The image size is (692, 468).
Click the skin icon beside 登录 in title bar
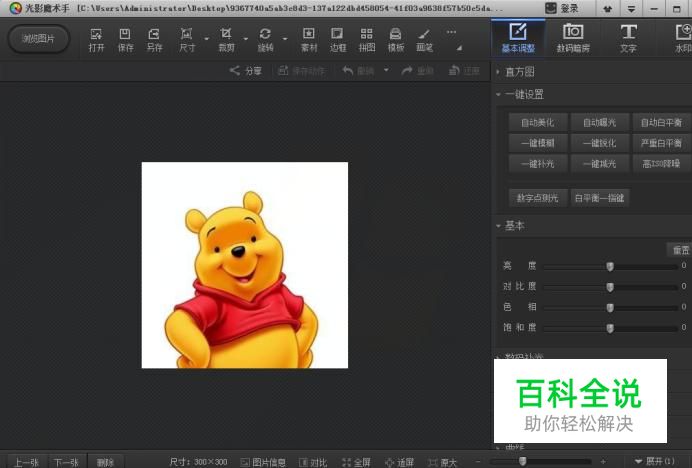pos(608,8)
